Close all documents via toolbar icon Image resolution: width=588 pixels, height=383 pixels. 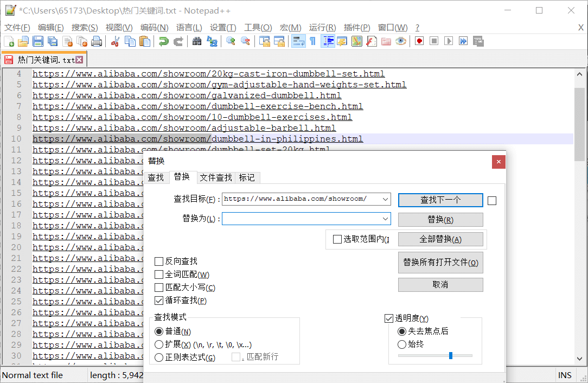click(82, 41)
